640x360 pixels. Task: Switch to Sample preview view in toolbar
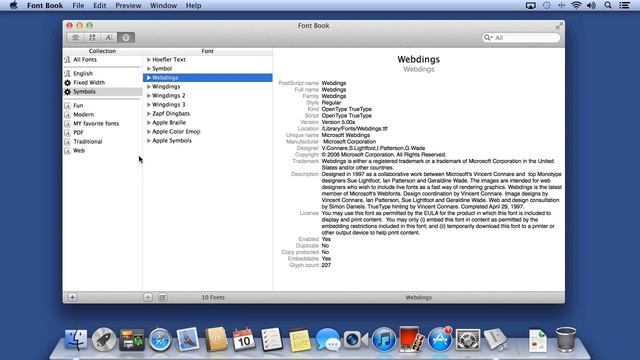pos(76,38)
